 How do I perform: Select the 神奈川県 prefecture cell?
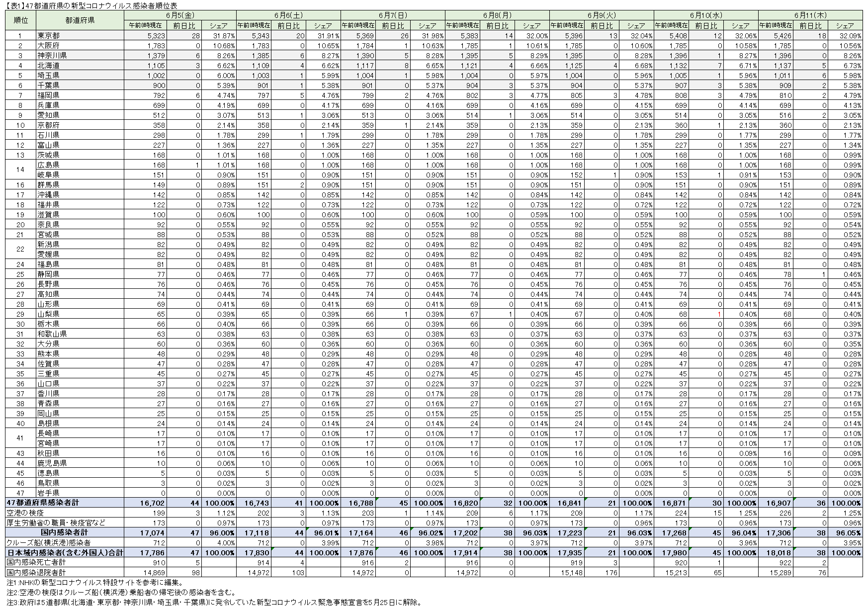[80, 55]
